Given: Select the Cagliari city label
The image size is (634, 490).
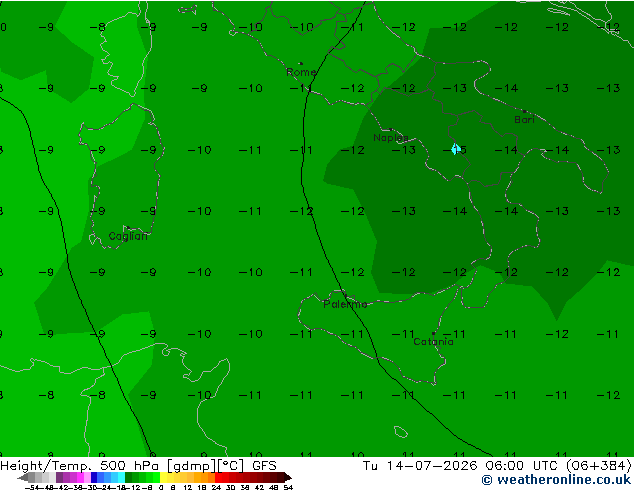Looking at the screenshot, I should (x=128, y=236).
